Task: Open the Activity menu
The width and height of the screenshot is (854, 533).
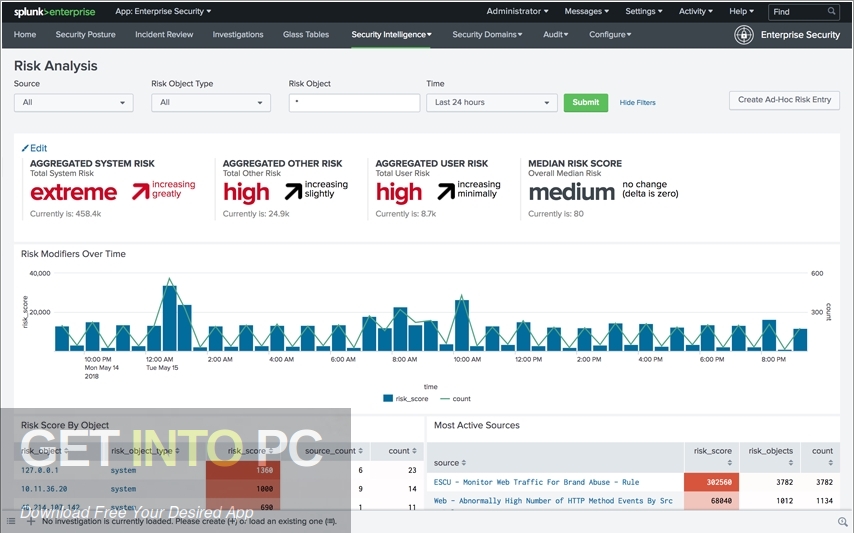Action: point(695,11)
